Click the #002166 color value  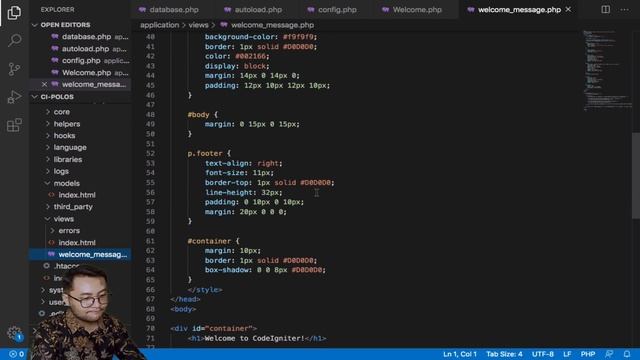point(250,56)
